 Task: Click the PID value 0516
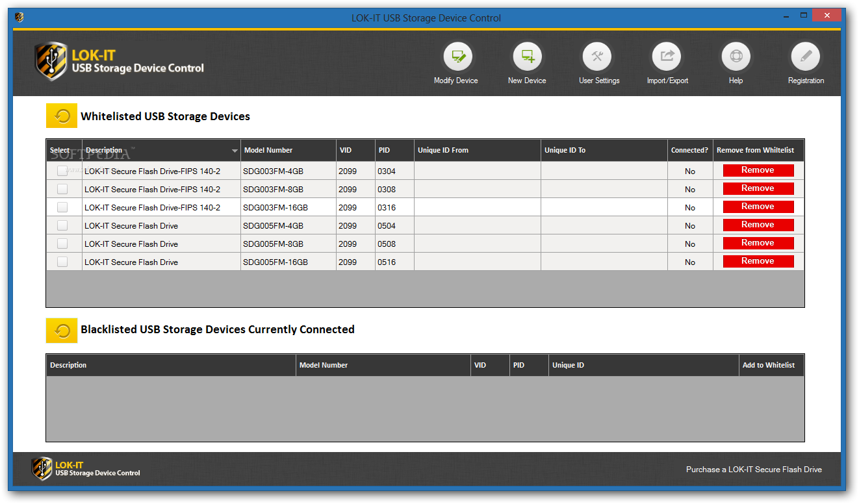pos(387,262)
